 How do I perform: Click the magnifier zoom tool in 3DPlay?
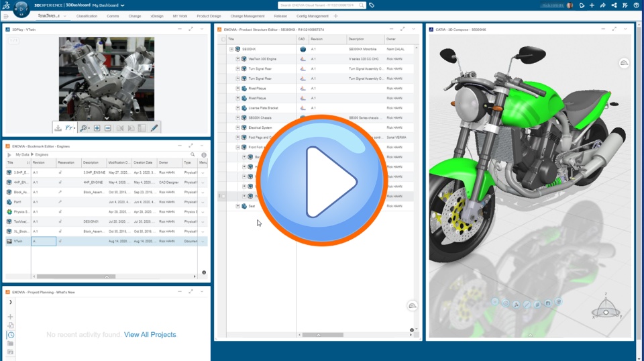[83, 128]
